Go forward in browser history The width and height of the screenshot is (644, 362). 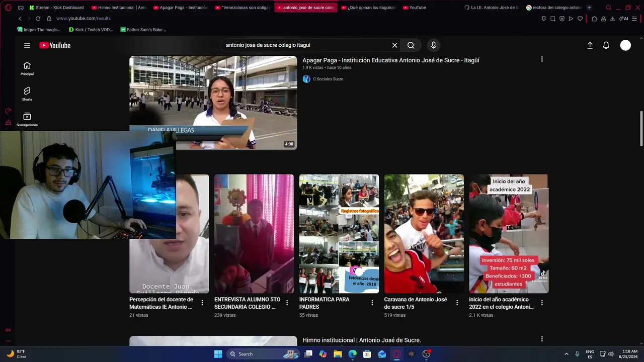click(29, 19)
